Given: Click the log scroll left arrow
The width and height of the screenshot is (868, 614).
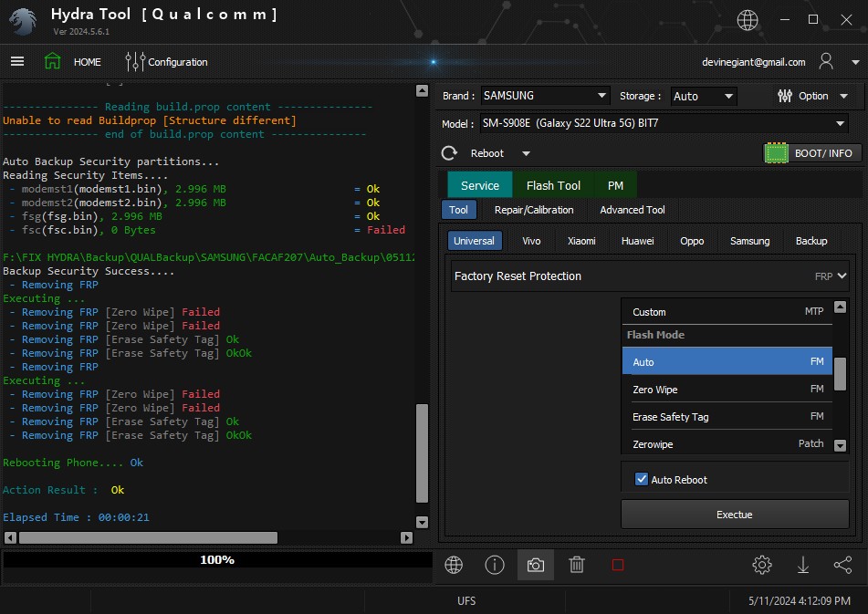Looking at the screenshot, I should pos(10,537).
